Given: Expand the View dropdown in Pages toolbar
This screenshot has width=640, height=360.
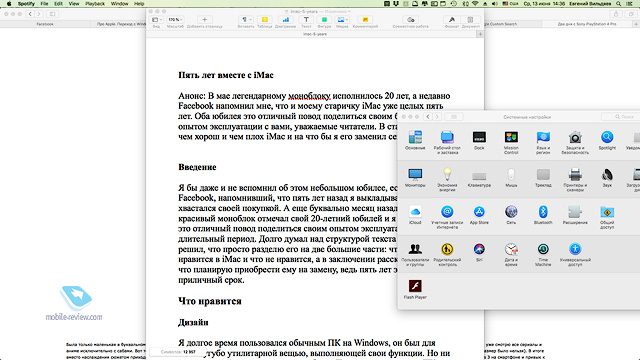Looking at the screenshot, I should click(156, 20).
